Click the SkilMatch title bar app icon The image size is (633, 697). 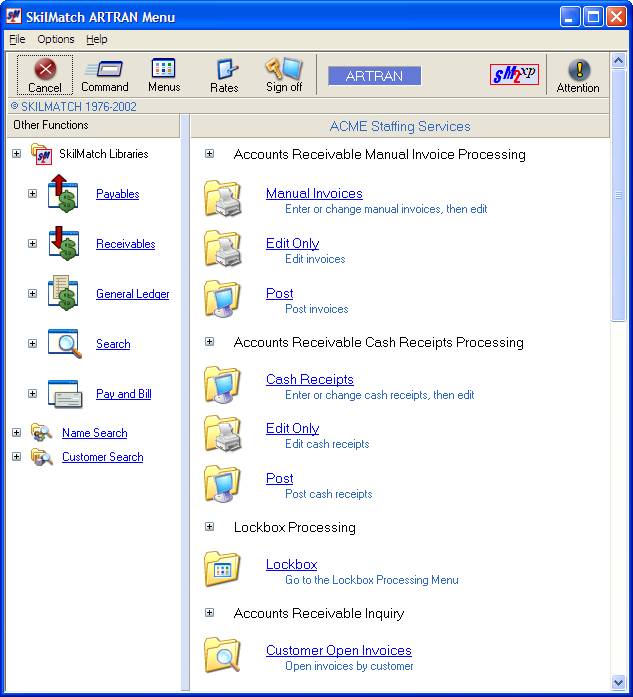tap(14, 16)
